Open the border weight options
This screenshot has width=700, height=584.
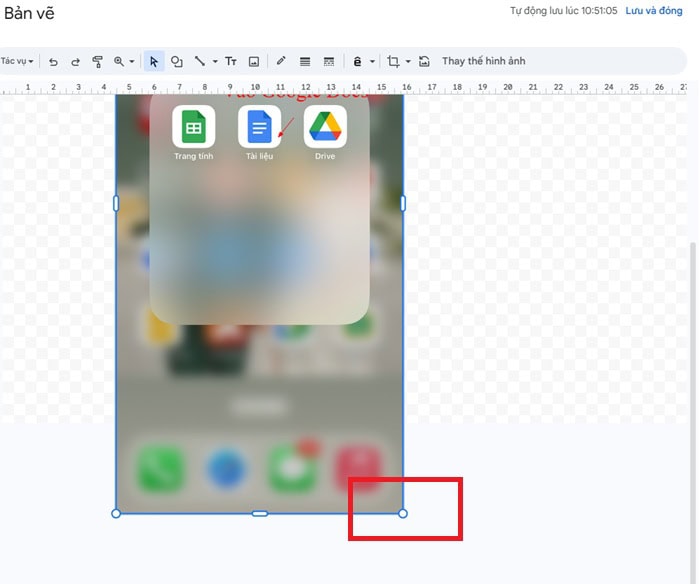click(305, 62)
